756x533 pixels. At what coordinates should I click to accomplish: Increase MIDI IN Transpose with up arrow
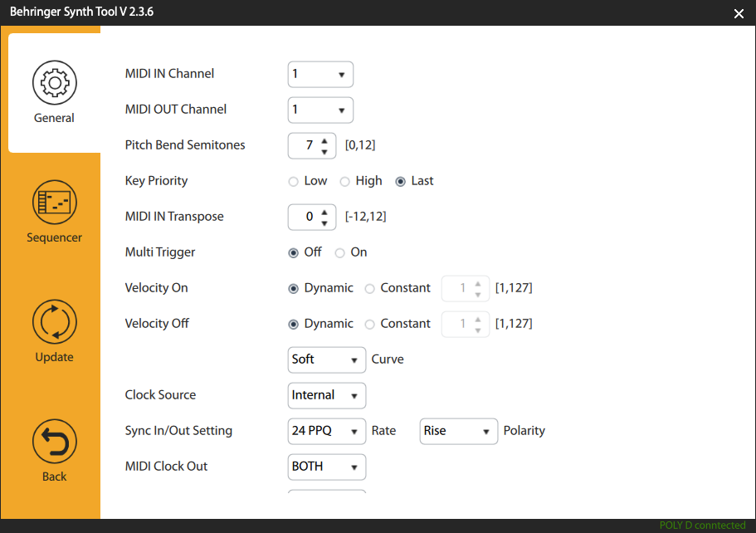click(x=324, y=213)
